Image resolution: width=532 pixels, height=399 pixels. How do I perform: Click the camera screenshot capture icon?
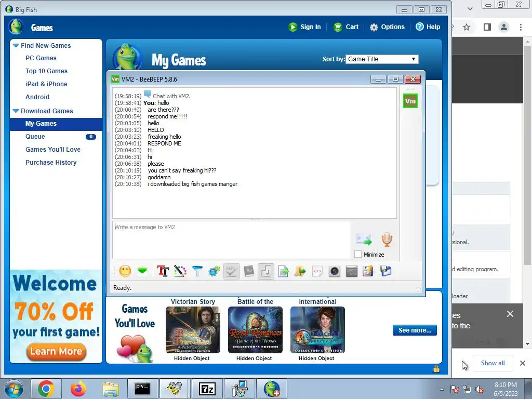click(x=335, y=271)
